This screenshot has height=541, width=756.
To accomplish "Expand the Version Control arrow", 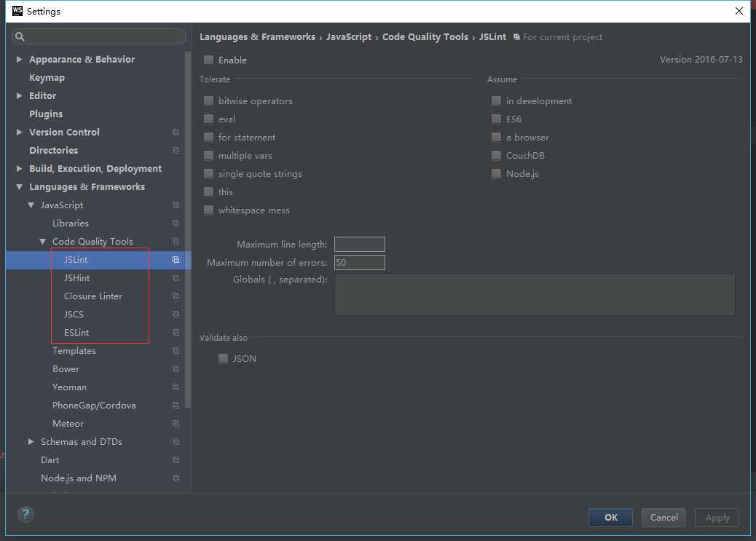I will pyautogui.click(x=19, y=132).
